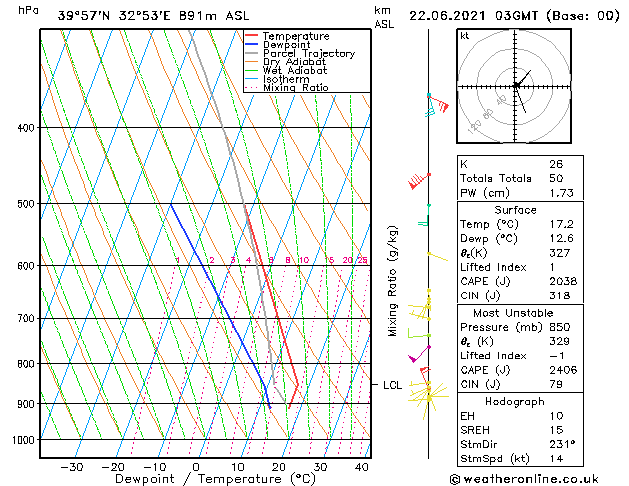Click the 'Hodograph' section header in table
The image size is (629, 486).
click(515, 401)
